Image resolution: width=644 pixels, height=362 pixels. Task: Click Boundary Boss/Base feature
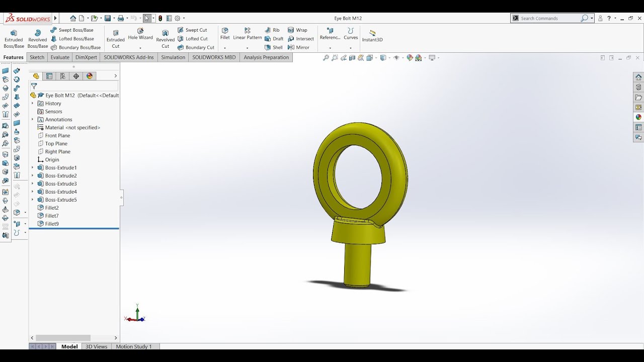[75, 47]
